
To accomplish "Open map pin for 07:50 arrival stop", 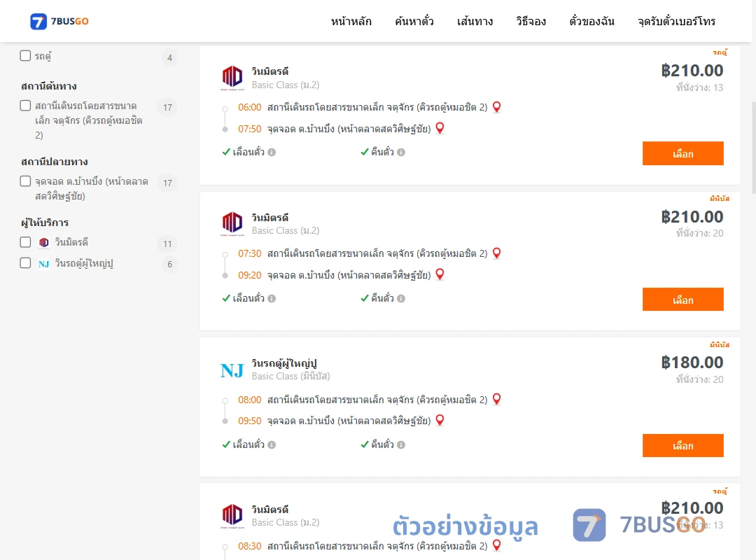I will pyautogui.click(x=440, y=128).
